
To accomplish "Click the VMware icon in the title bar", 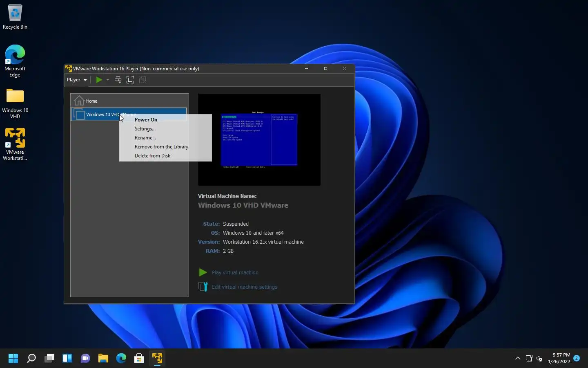I will click(x=69, y=69).
